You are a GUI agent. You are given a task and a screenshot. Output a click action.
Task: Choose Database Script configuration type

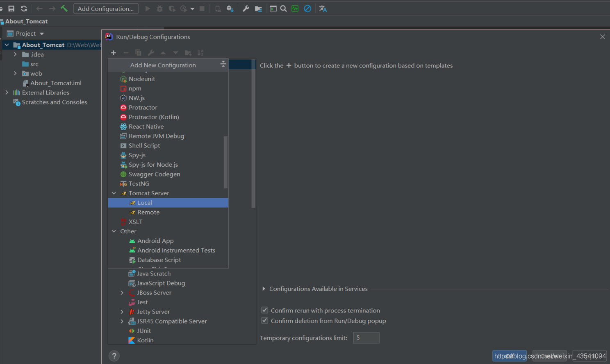pyautogui.click(x=168, y=260)
